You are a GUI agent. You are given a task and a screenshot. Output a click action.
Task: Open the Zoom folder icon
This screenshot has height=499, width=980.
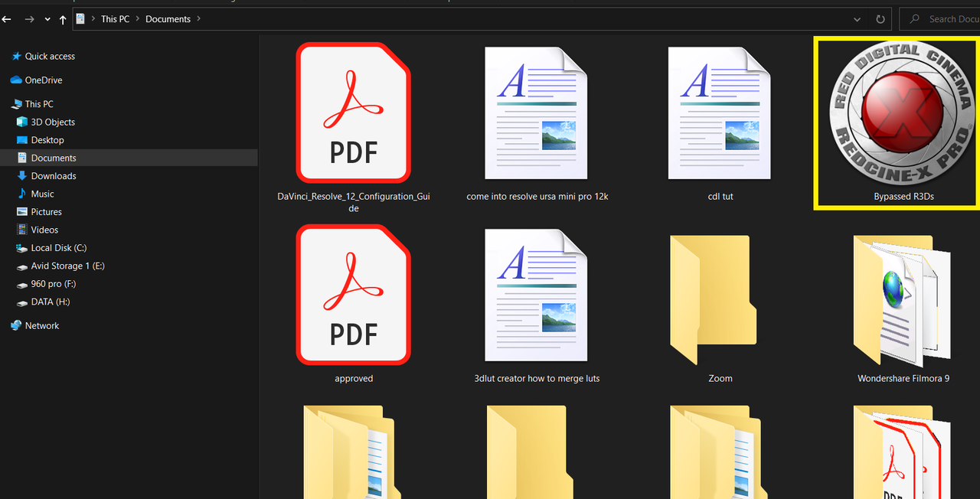click(714, 299)
